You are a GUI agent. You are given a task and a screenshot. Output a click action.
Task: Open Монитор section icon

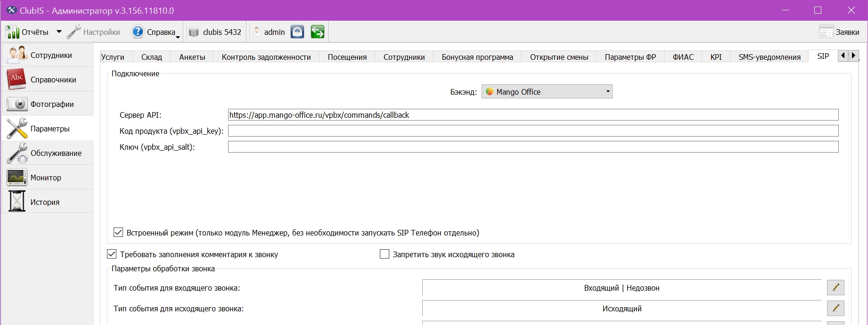click(16, 178)
